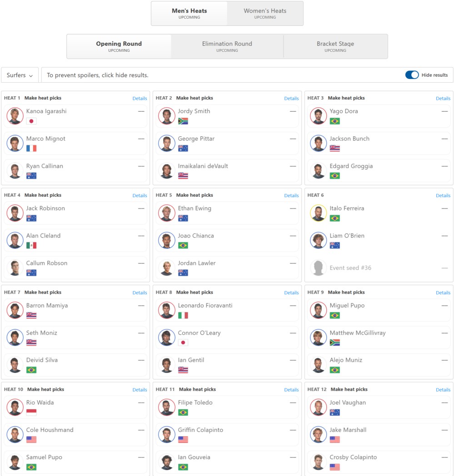Screen dimensions: 454x476
Task: Click Make heat picks for Heat 5
Action: tap(195, 195)
